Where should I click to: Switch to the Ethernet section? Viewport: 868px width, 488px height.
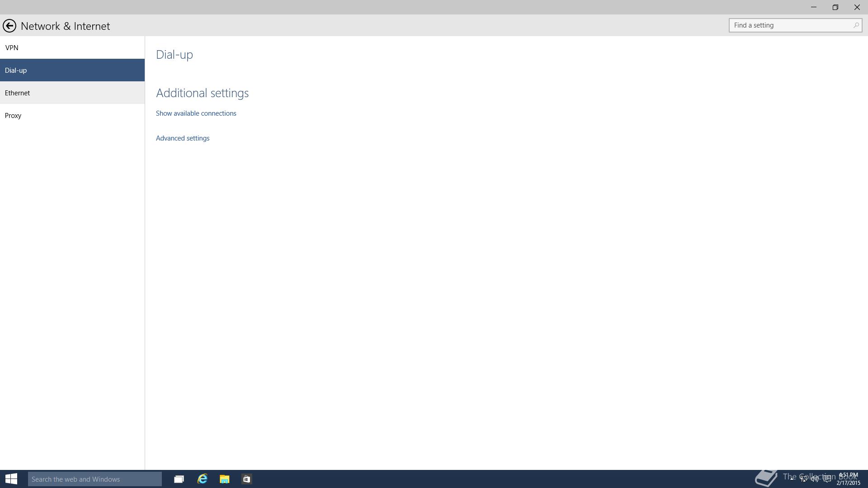pos(17,93)
